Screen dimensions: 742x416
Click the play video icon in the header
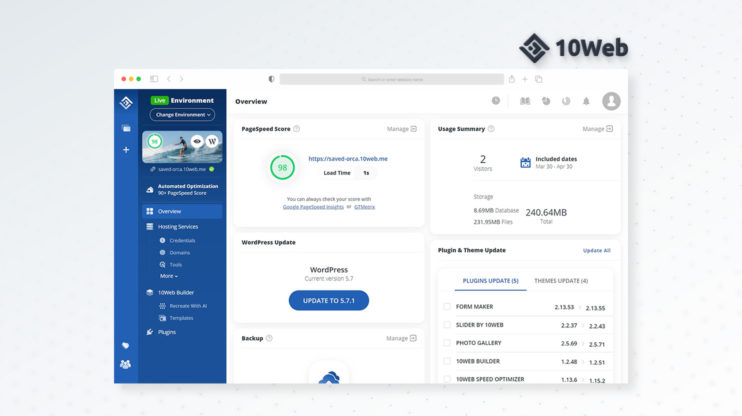tap(495, 100)
